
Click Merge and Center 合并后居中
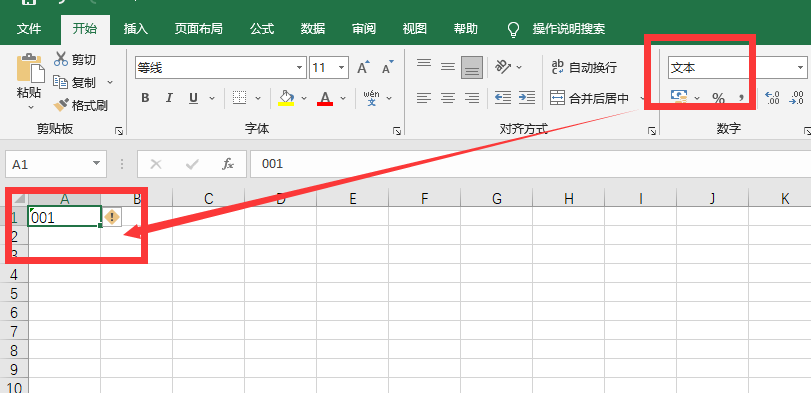coord(590,98)
